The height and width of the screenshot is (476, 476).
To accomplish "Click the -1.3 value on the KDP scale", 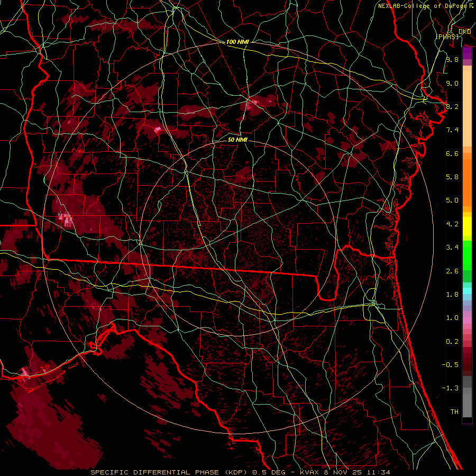I will (450, 388).
